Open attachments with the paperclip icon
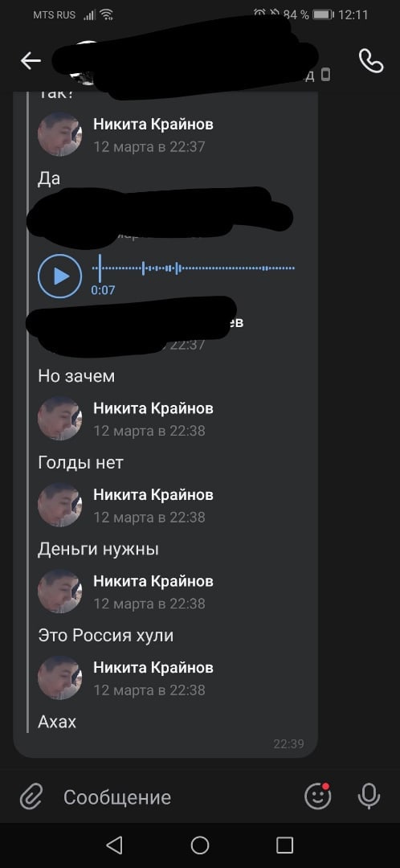 (31, 797)
